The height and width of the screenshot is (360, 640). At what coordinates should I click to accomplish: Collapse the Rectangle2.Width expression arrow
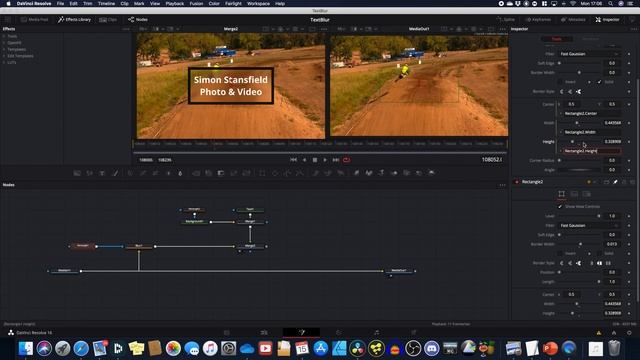(x=560, y=132)
